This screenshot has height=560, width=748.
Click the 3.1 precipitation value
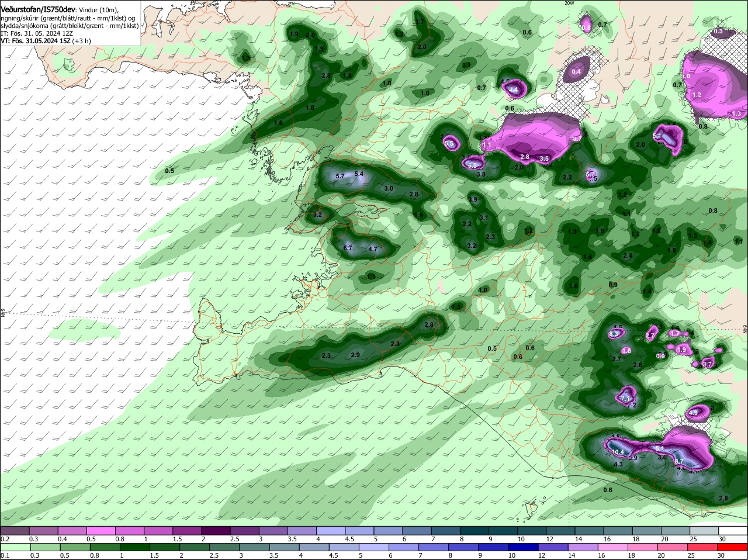(x=483, y=217)
